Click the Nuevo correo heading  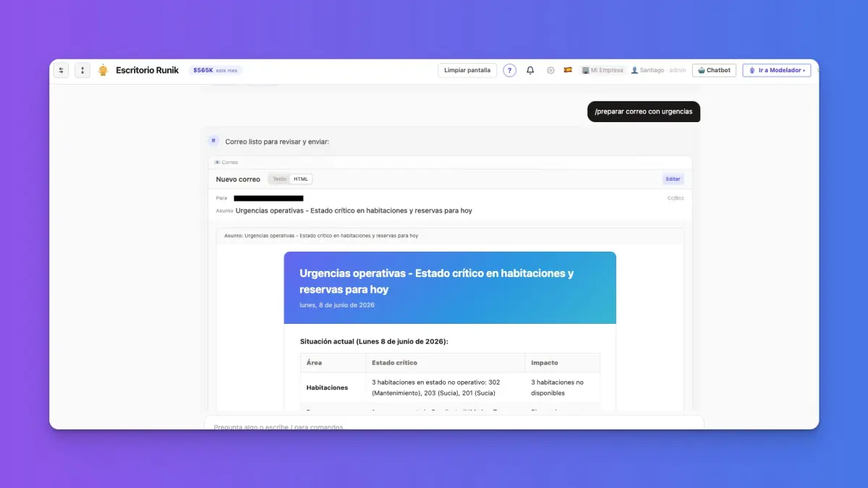tap(238, 179)
